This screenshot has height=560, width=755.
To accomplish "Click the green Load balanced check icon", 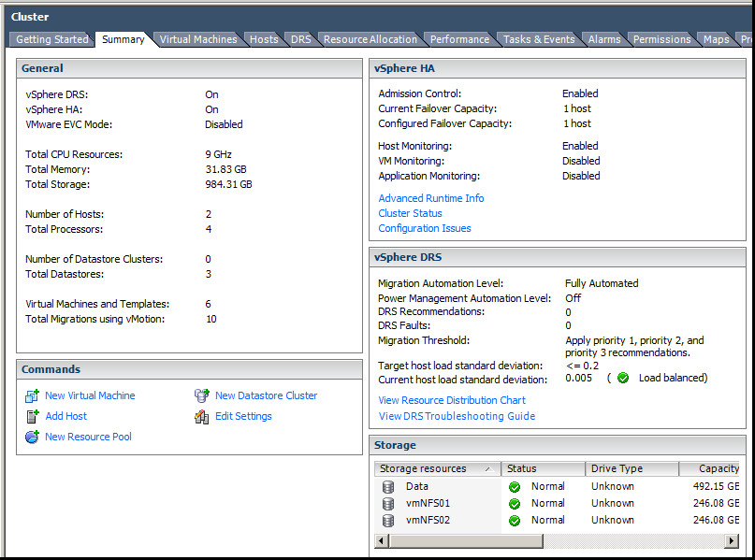I will point(623,378).
